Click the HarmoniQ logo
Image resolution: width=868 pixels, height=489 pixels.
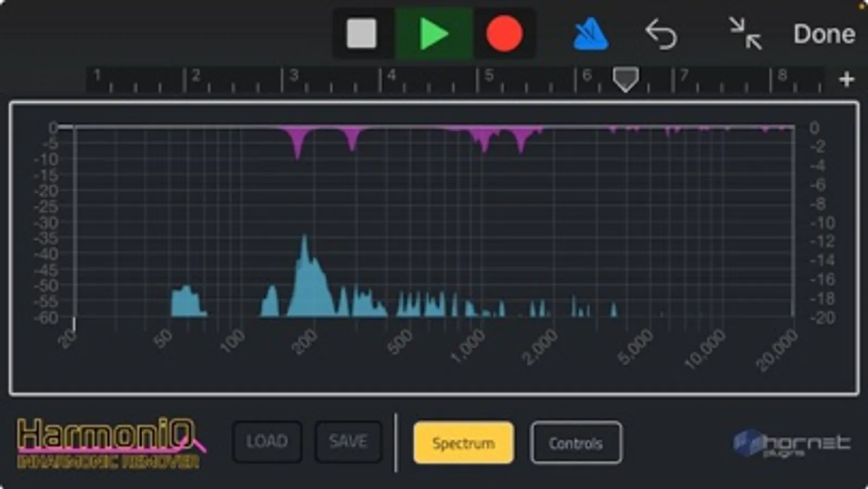tap(111, 443)
